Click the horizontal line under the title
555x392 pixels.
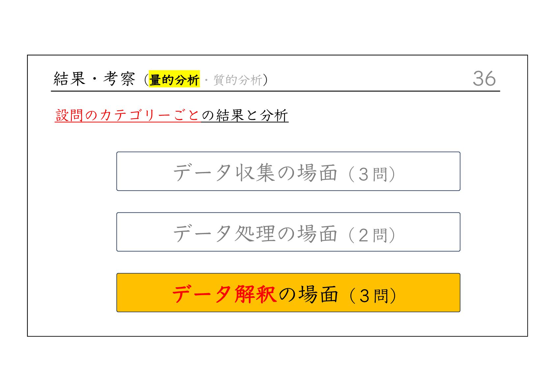(276, 91)
